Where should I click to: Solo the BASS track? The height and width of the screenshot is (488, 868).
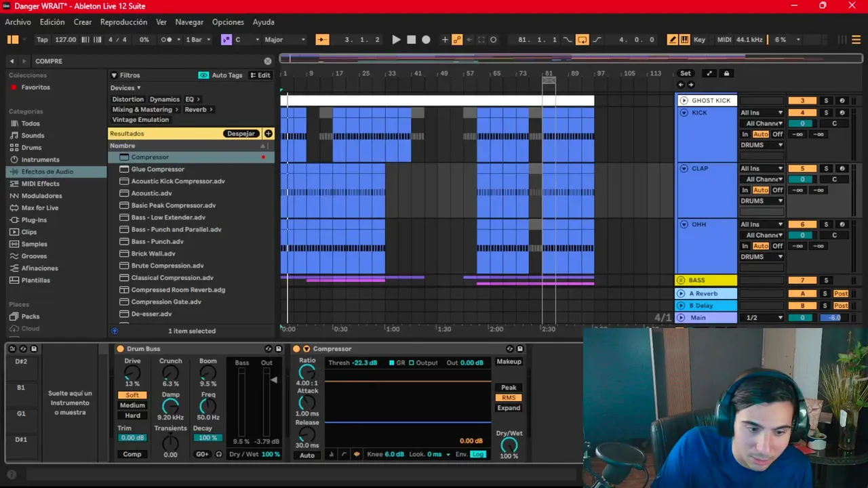tap(826, 280)
